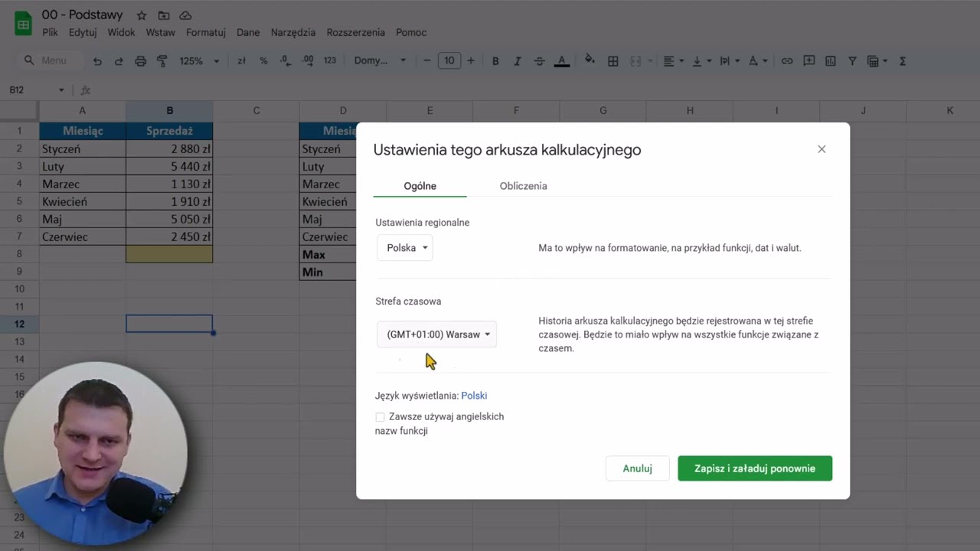Viewport: 980px width, 551px height.
Task: Click the Anuluj button
Action: [637, 468]
